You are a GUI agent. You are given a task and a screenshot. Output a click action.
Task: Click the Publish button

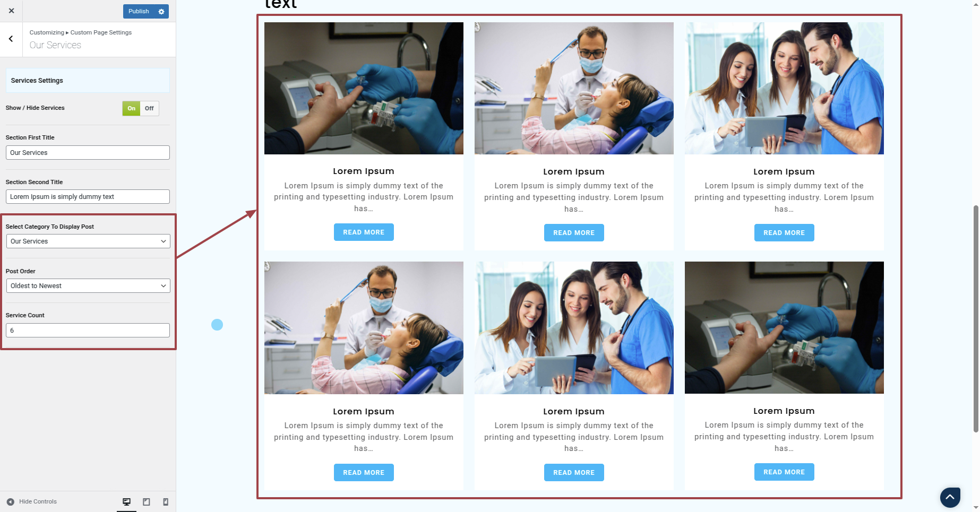139,11
